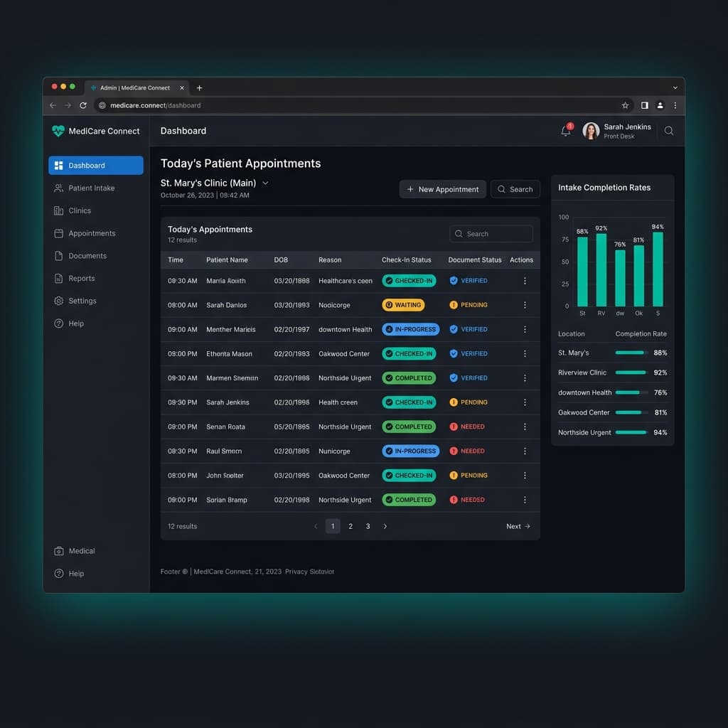This screenshot has width=728, height=728.
Task: Click the next page chevron after 3
Action: tap(385, 527)
